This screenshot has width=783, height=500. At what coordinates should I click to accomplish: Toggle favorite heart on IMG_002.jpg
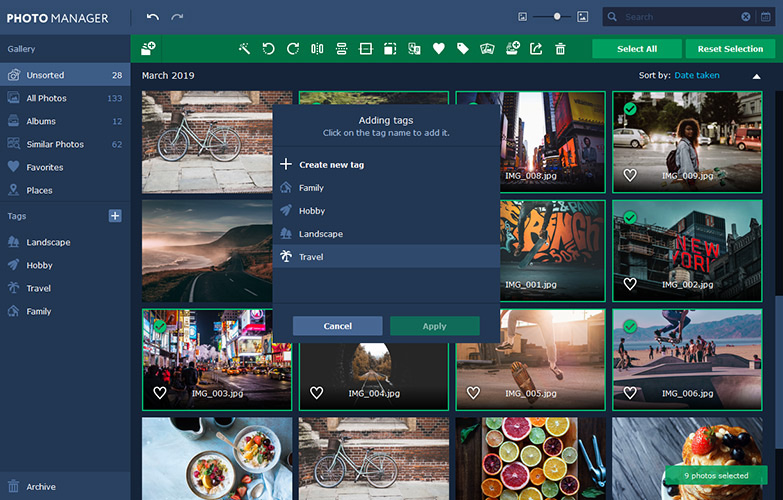(630, 284)
